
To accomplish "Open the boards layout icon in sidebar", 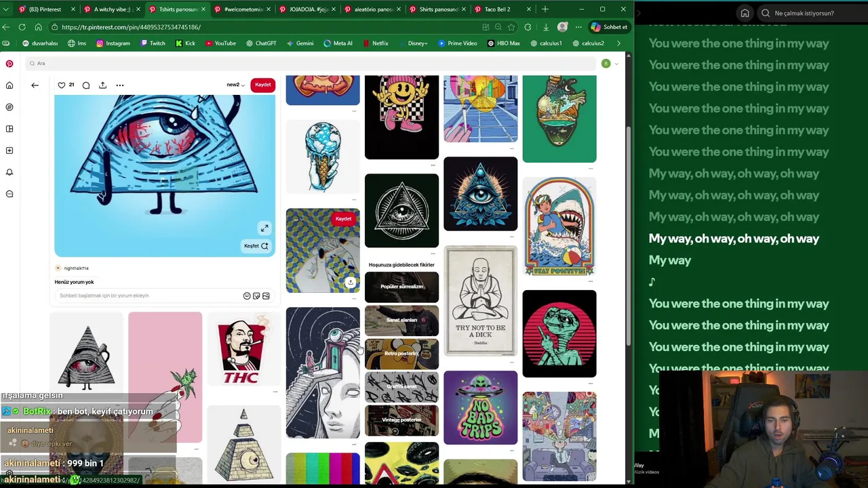I will tap(9, 129).
